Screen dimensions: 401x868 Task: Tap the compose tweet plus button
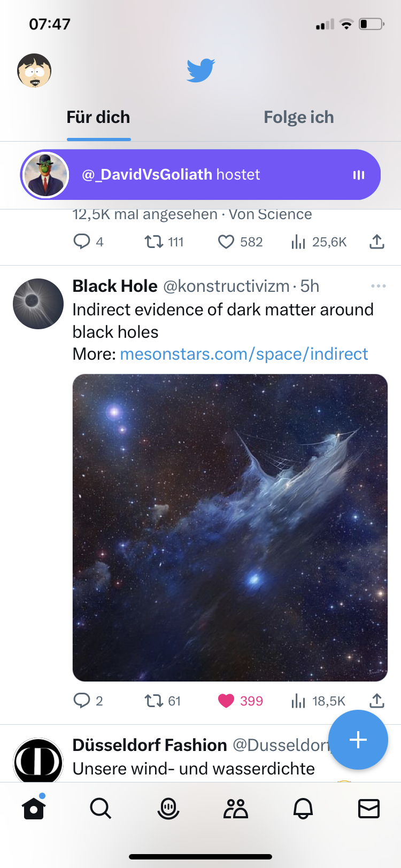pos(358,740)
